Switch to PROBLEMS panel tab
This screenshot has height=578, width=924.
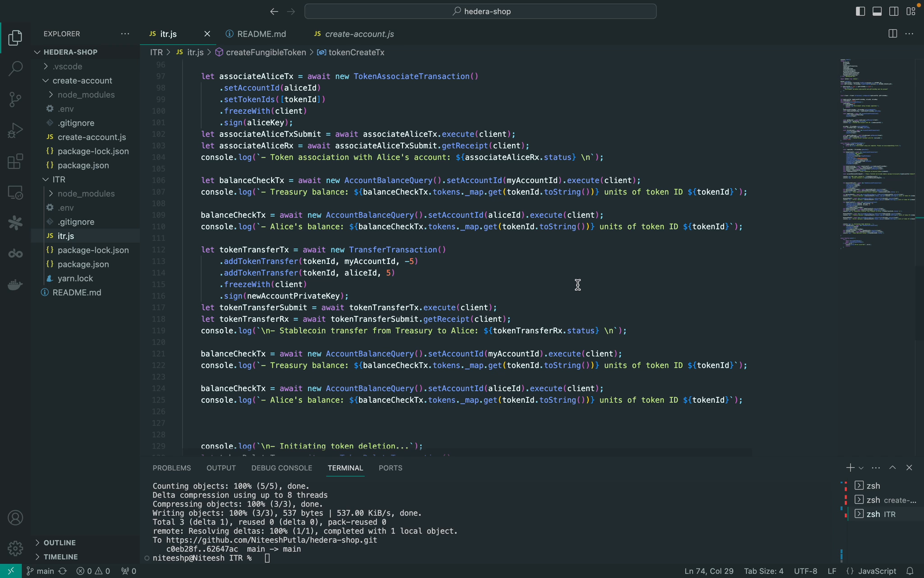tap(172, 468)
